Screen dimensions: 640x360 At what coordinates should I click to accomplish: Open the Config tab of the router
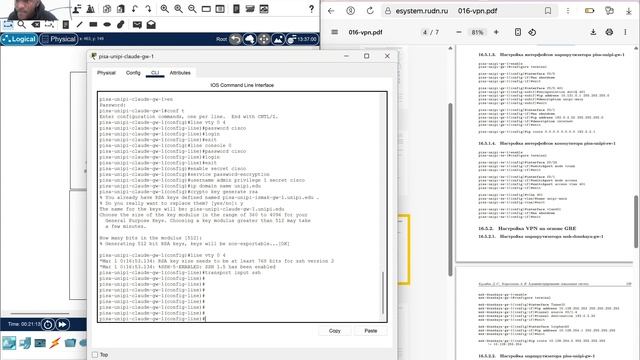[133, 73]
